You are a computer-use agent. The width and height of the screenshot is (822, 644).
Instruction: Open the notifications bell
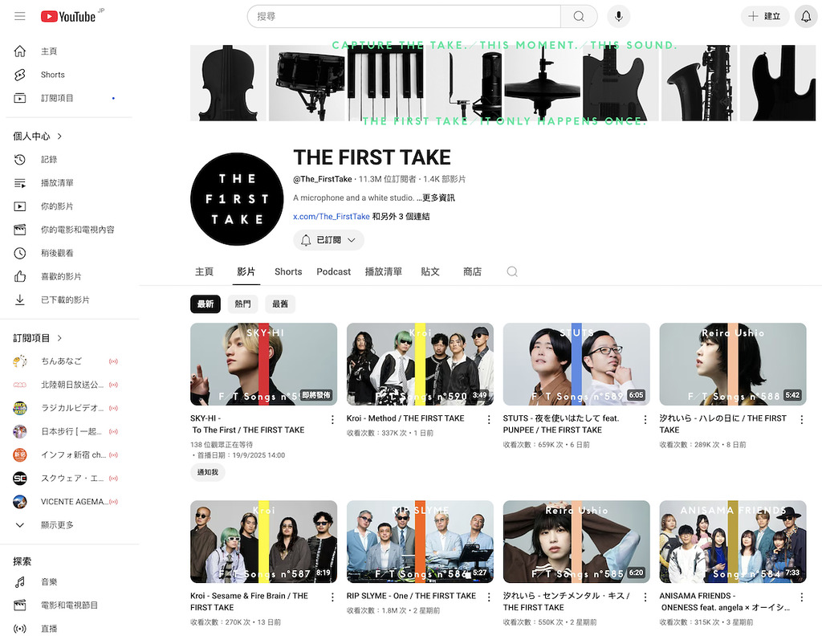click(806, 16)
